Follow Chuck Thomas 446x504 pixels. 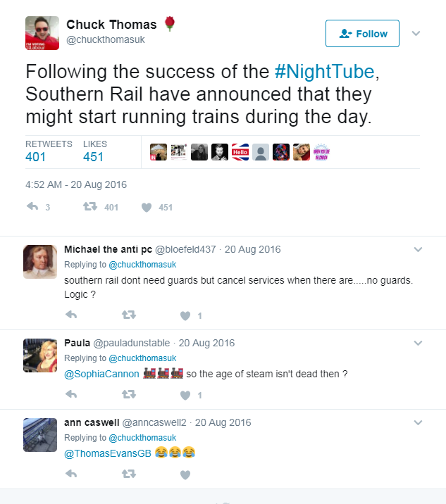click(x=362, y=34)
